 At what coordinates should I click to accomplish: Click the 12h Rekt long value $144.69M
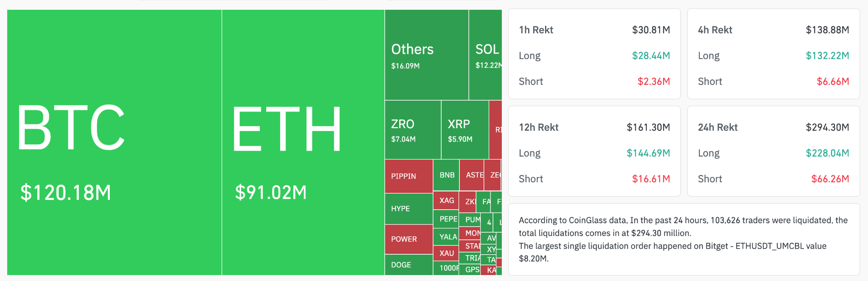(648, 153)
